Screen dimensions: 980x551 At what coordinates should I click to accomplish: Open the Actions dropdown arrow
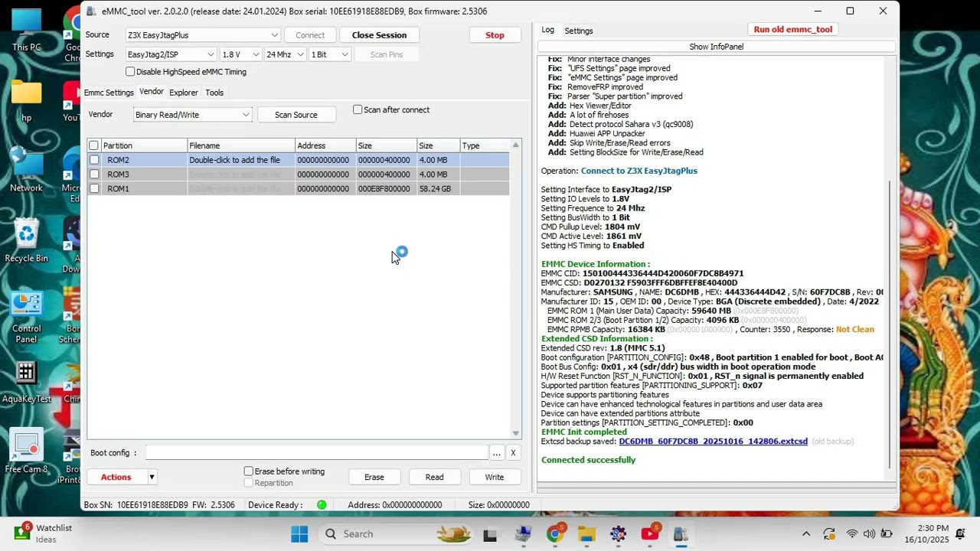point(152,478)
